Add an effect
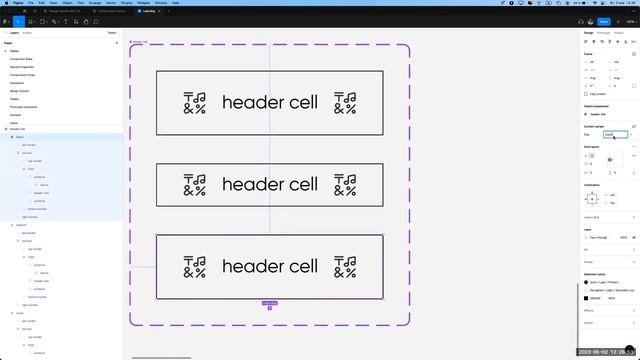 (x=634, y=311)
